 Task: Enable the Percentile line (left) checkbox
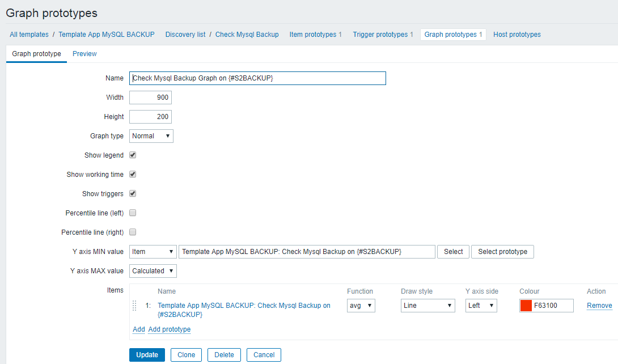(133, 213)
